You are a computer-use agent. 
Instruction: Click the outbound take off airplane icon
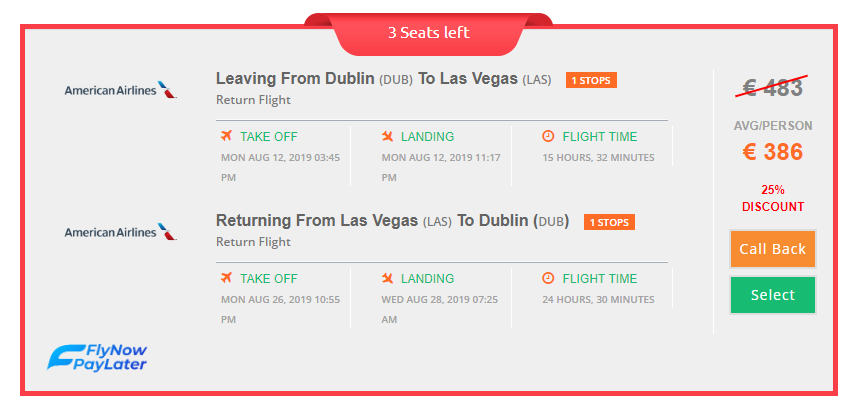point(227,136)
